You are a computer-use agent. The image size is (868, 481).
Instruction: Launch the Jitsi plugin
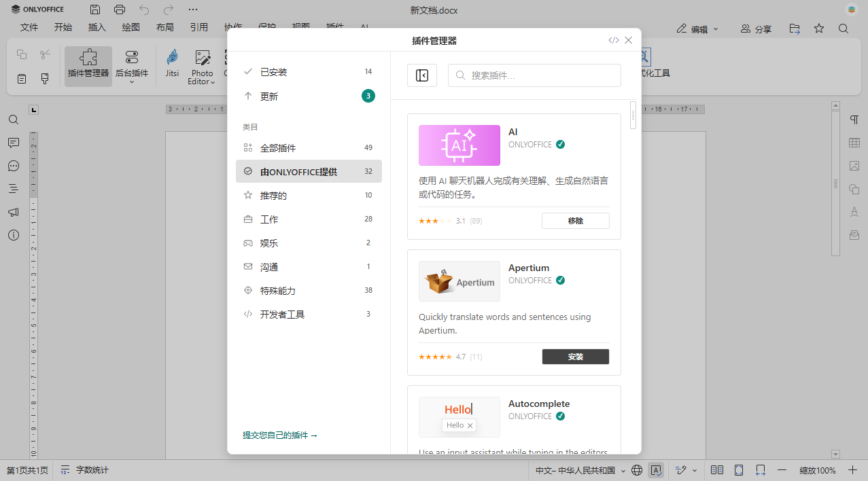173,63
